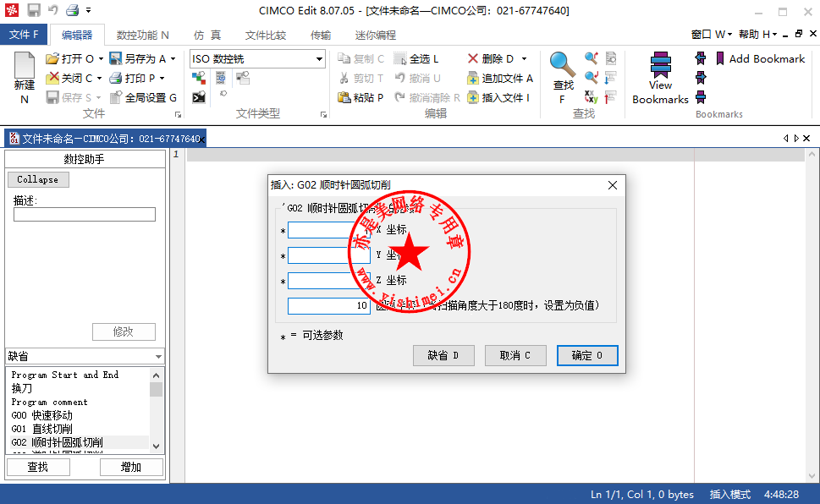The width and height of the screenshot is (820, 504).
Task: Click the radius field containing 10
Action: 329,306
